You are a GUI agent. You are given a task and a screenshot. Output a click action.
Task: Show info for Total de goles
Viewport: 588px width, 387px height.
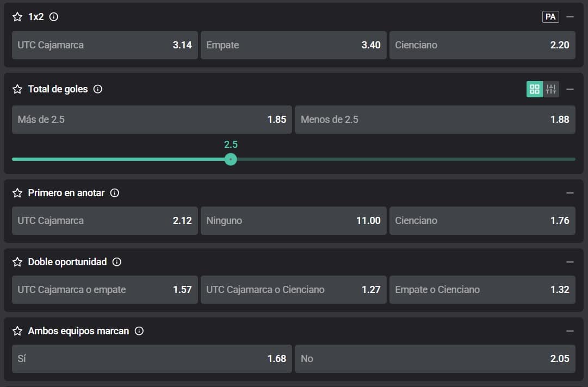tap(98, 89)
